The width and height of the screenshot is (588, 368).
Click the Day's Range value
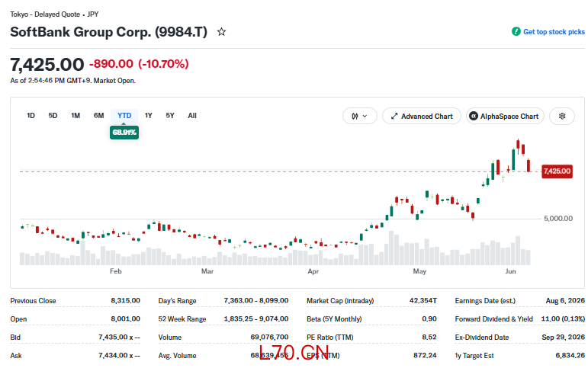256,300
